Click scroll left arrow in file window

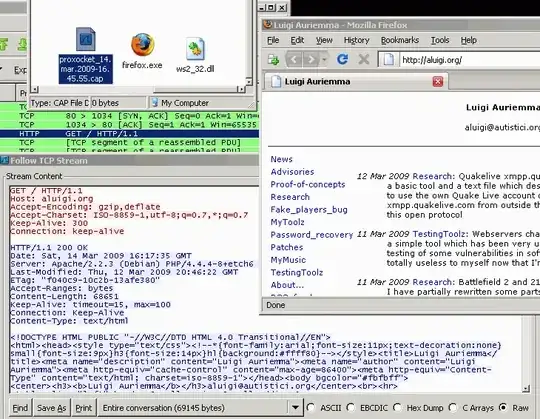point(34,90)
